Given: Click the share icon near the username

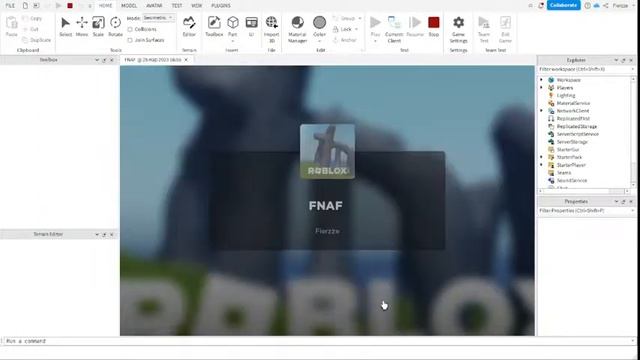Looking at the screenshot, I should point(605,5).
